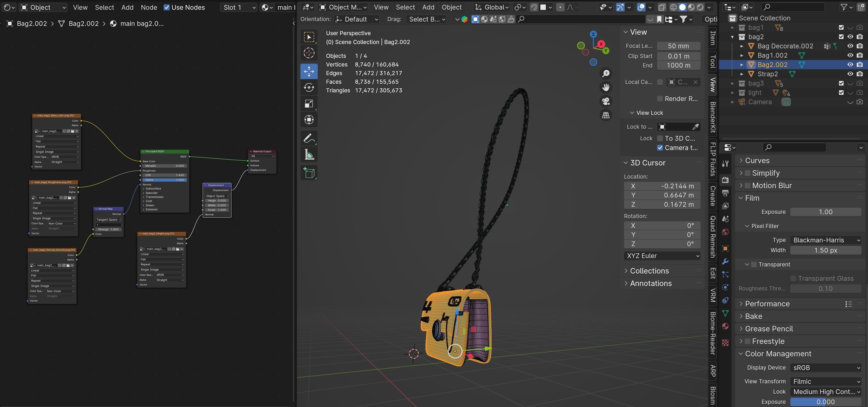Viewport: 868px width, 407px height.
Task: Activate the Scale tool
Action: click(x=309, y=104)
